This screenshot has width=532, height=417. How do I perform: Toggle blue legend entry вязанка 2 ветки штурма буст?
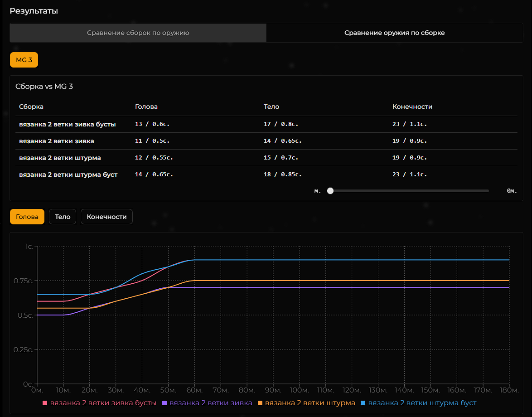(x=418, y=402)
